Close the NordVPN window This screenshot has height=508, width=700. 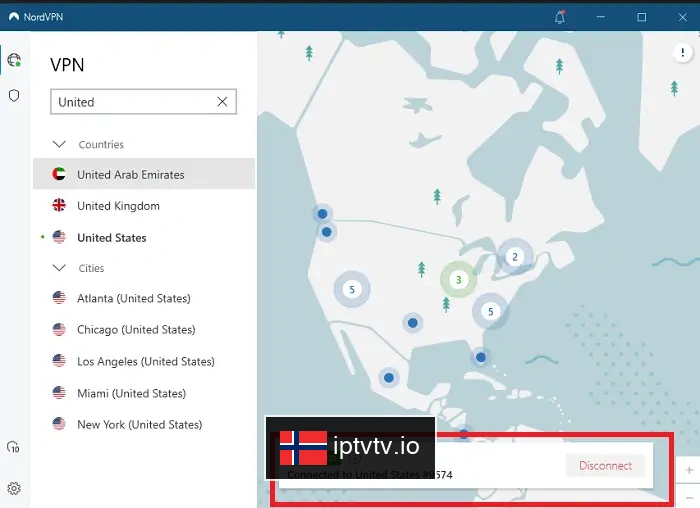pos(683,17)
